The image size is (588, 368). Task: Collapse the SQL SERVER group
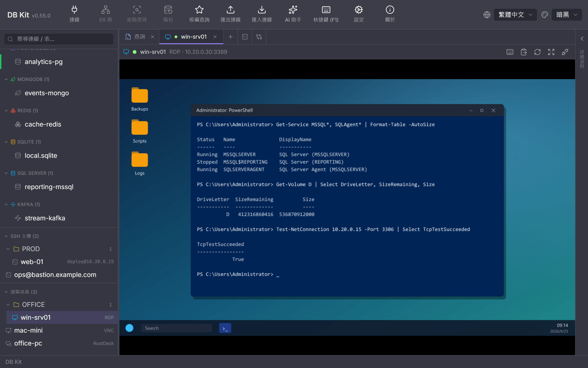(6, 173)
